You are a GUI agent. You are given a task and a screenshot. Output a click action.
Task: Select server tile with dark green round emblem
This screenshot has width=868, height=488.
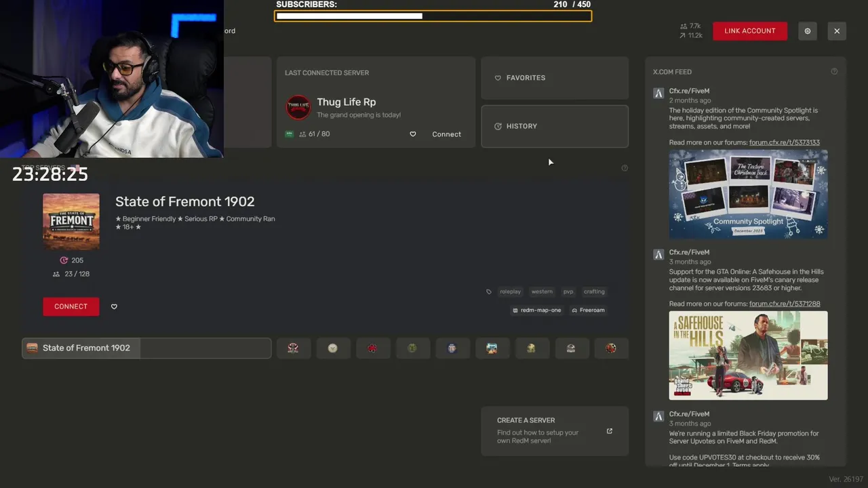point(412,348)
